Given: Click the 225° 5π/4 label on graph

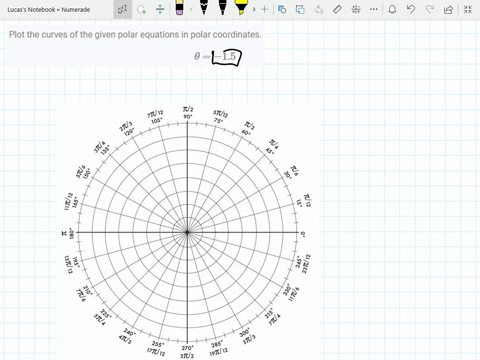Looking at the screenshot, I should [x=103, y=316].
